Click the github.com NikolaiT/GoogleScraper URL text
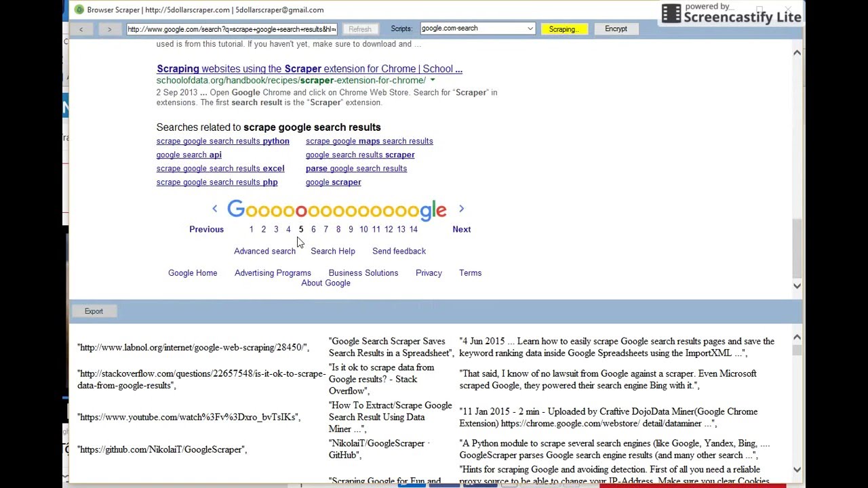Screen dimensions: 868x488 (162, 449)
